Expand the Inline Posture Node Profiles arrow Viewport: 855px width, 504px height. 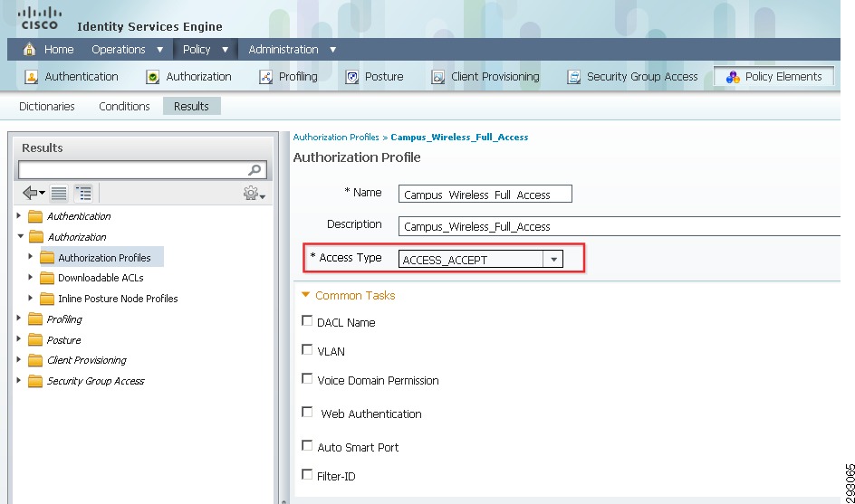[x=31, y=298]
